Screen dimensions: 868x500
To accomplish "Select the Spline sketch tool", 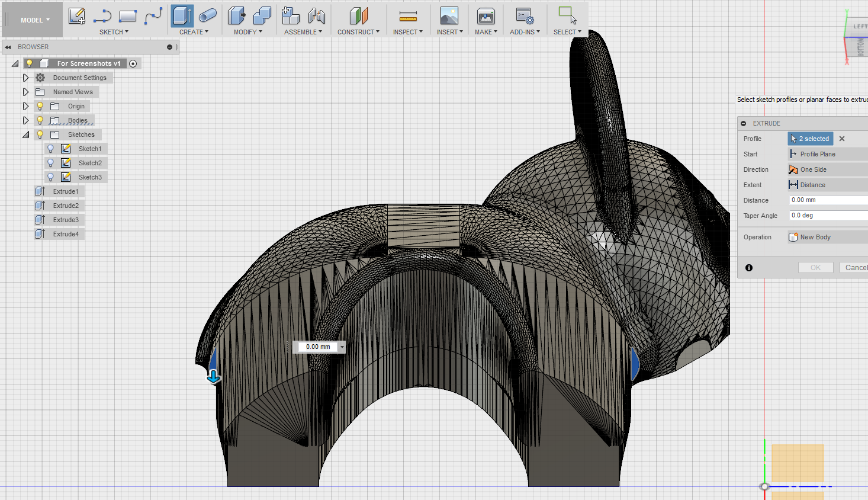I will 153,16.
